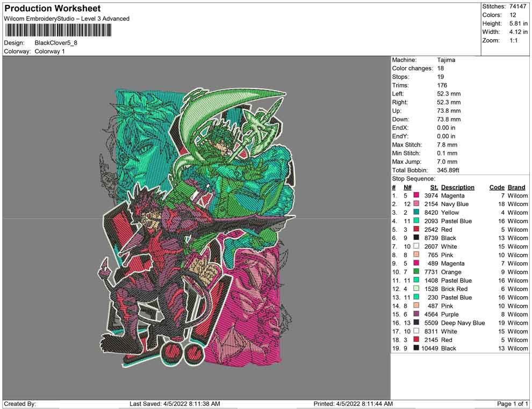Click the 'Brand' column header
This screenshot has width=532, height=409.
coord(516,187)
